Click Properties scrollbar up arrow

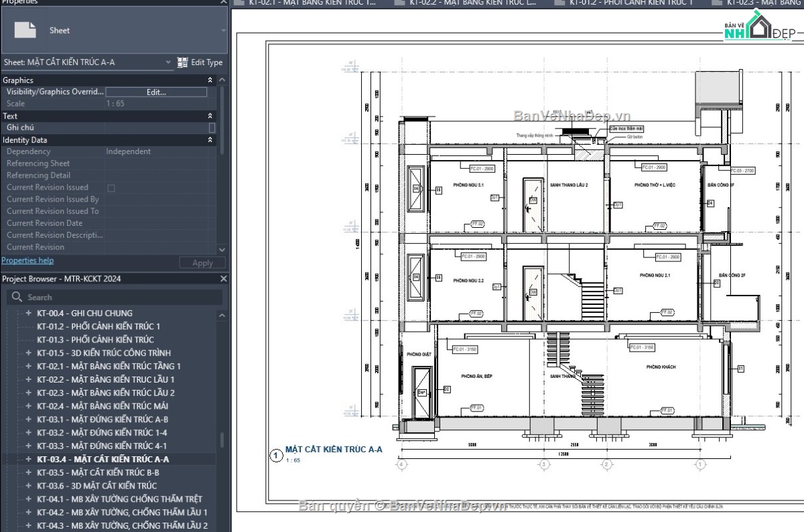223,80
